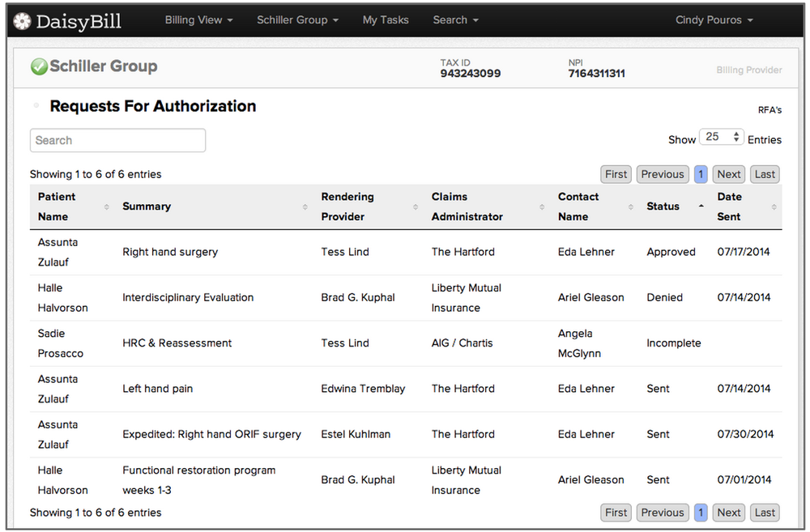Open the Cindy Pouros user menu
This screenshot has width=810, height=532.
point(714,20)
